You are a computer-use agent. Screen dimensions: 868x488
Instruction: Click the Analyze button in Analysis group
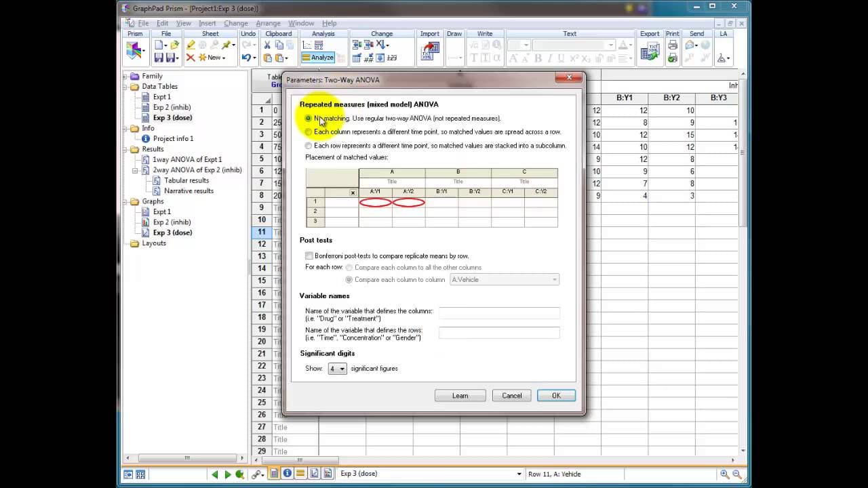coord(317,58)
